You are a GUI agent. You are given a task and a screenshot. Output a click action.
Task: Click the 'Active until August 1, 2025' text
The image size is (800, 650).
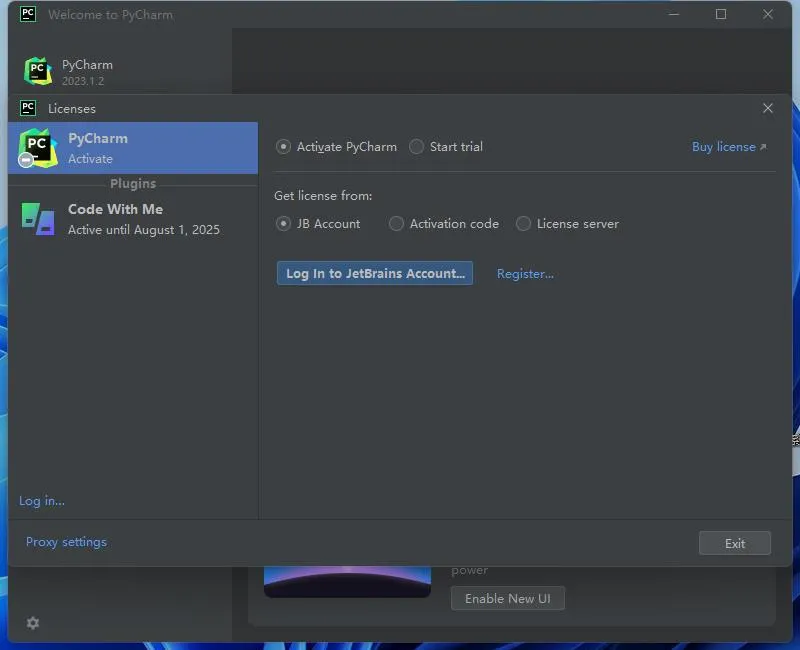click(x=144, y=230)
